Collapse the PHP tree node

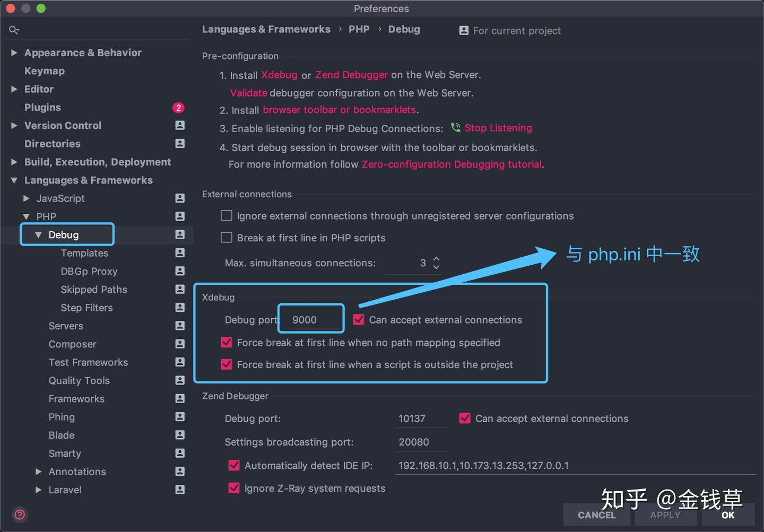pos(27,216)
